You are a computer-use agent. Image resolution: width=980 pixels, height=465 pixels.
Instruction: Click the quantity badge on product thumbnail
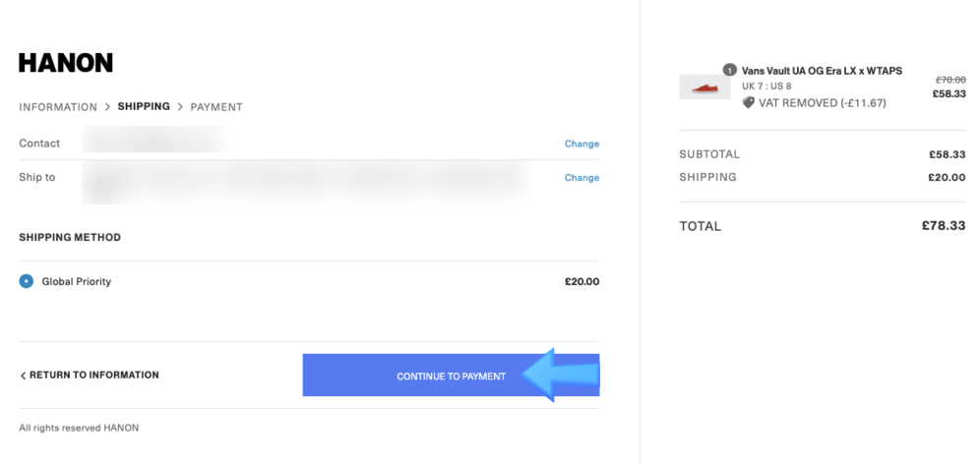point(729,70)
